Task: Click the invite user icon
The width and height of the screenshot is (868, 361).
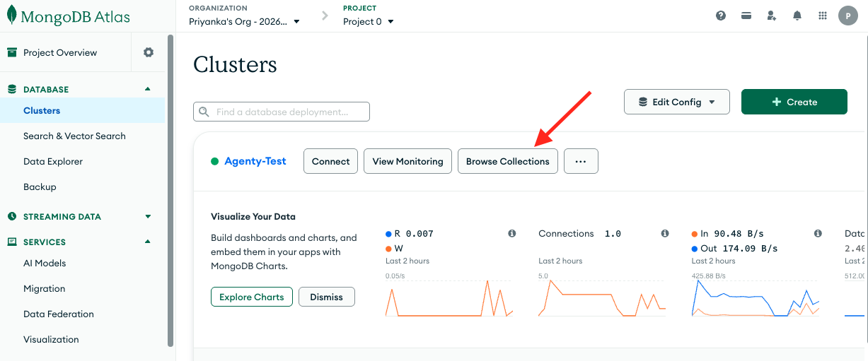Action: 772,16
